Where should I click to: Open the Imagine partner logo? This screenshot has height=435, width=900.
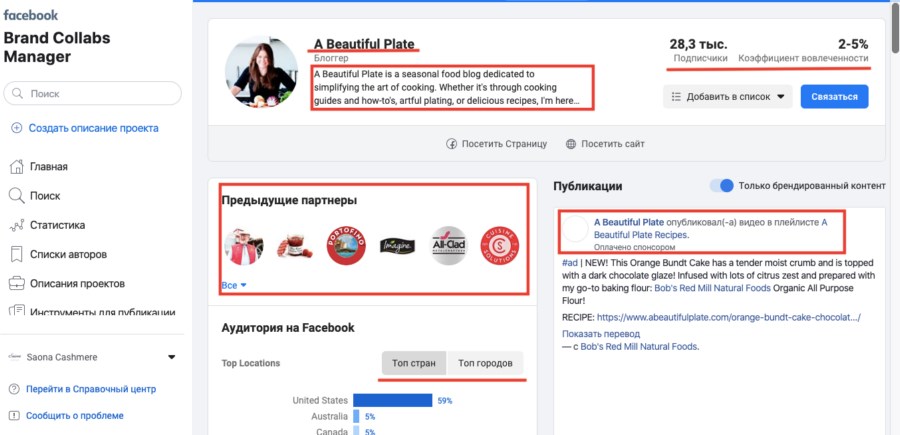[397, 246]
